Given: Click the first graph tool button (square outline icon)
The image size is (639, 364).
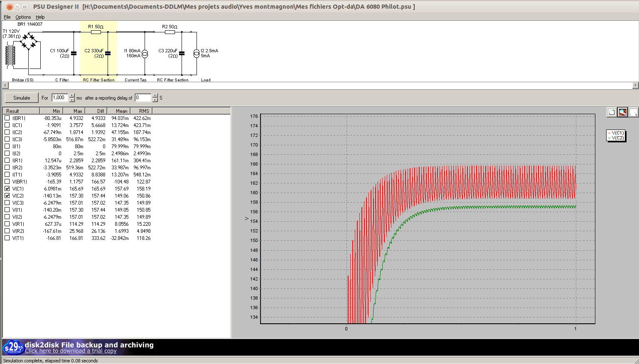Looking at the screenshot, I should coord(612,112).
